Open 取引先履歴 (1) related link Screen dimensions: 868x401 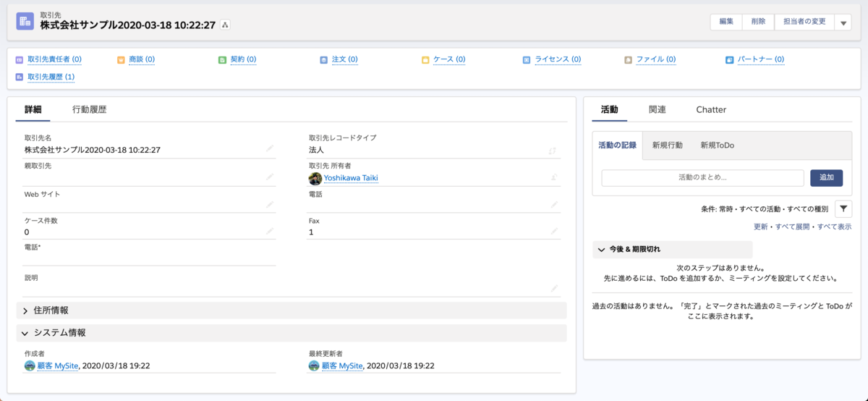51,77
